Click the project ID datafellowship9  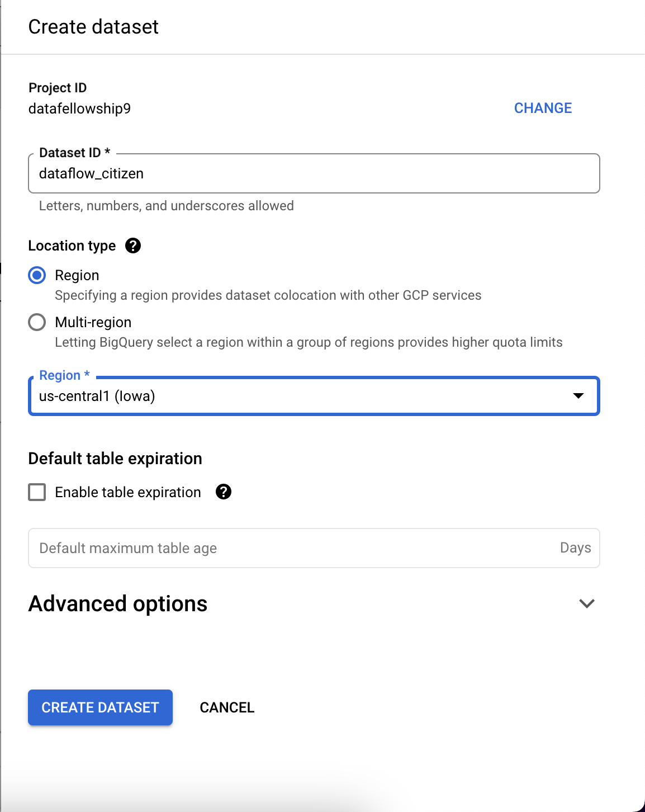tap(80, 108)
